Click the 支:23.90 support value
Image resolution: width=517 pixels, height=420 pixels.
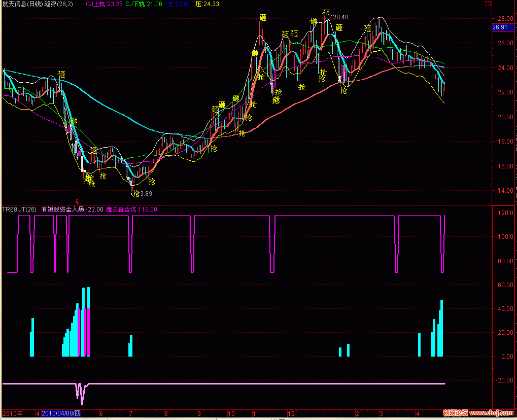point(179,4)
